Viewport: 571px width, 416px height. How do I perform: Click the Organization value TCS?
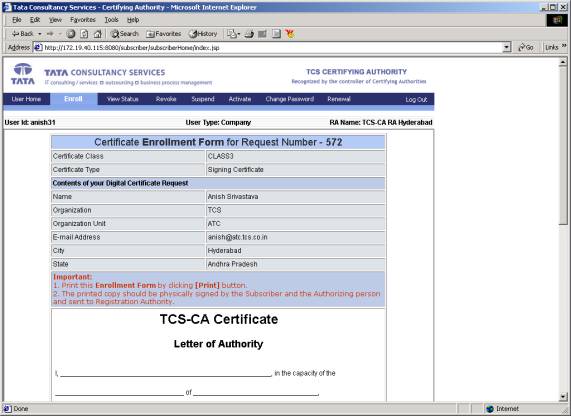(214, 210)
